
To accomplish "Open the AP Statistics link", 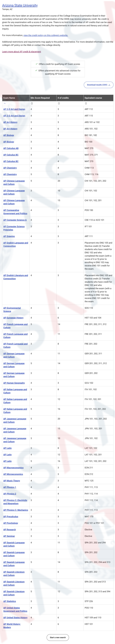I will pos(10,601).
